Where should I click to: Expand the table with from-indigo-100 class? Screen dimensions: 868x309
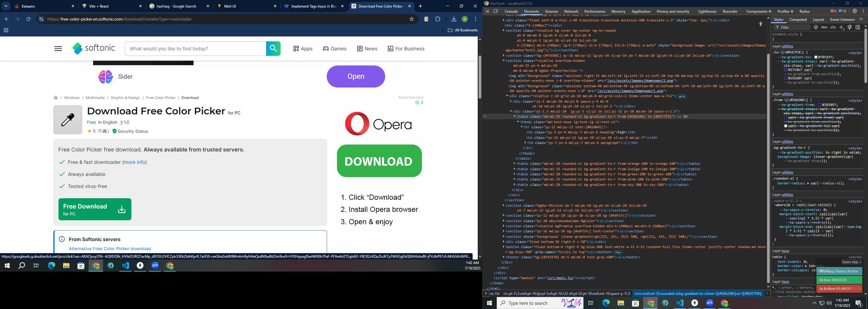pyautogui.click(x=514, y=169)
